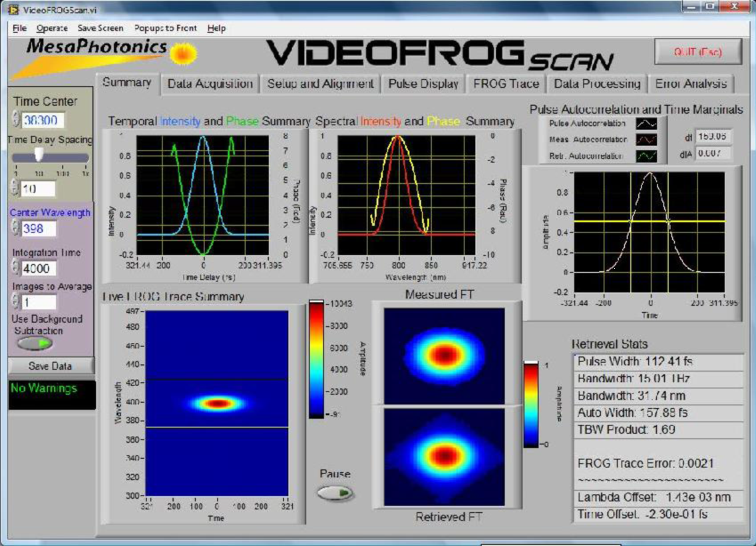756x546 pixels.
Task: Click the "Bandwidth: 31.74 nm" readout
Action: tap(658, 396)
